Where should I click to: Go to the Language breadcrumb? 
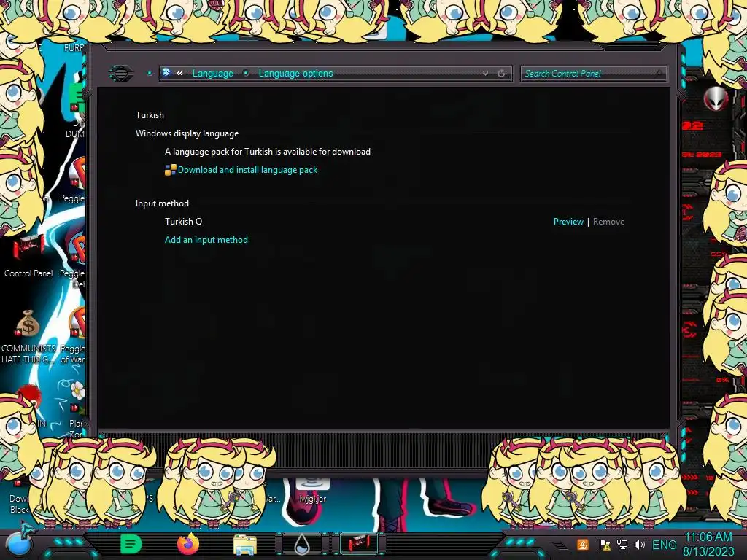pos(212,74)
